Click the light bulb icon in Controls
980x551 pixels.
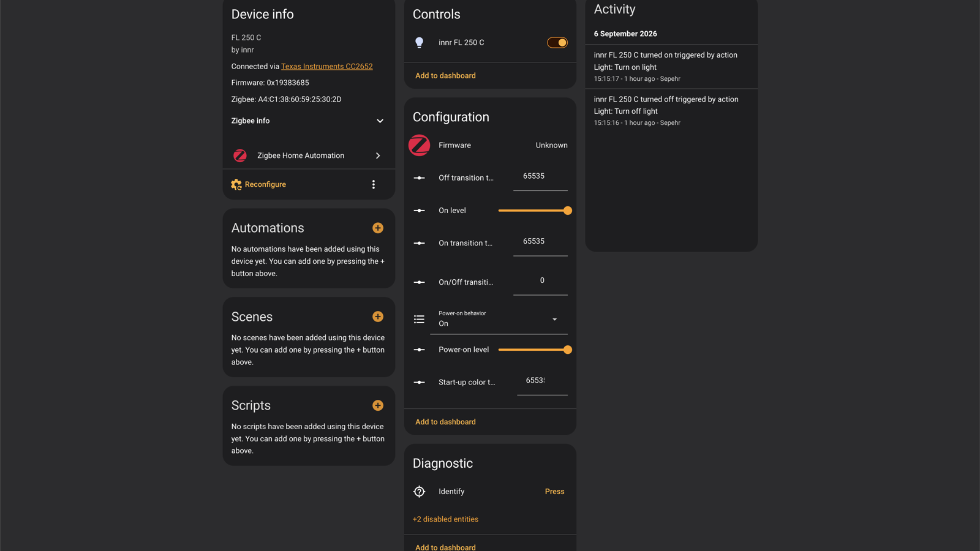pyautogui.click(x=419, y=43)
